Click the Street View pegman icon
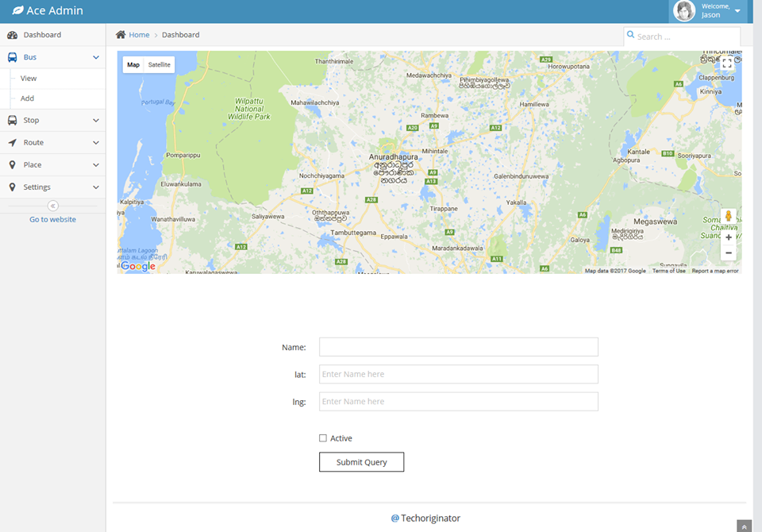762x532 pixels. pos(728,217)
